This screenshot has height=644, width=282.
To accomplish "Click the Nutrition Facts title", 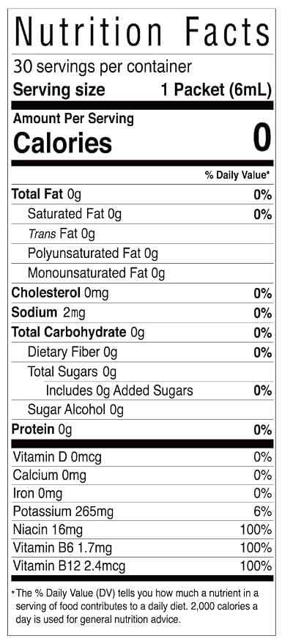I will (142, 32).
